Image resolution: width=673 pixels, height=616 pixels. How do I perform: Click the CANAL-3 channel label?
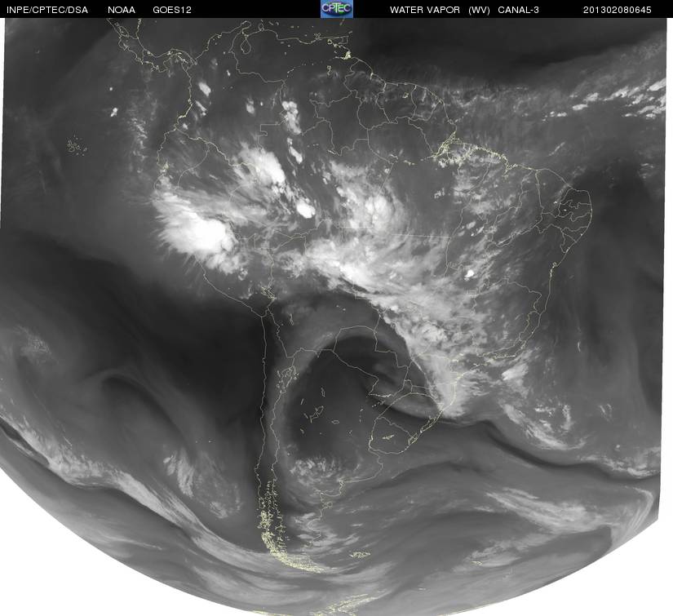pos(519,10)
